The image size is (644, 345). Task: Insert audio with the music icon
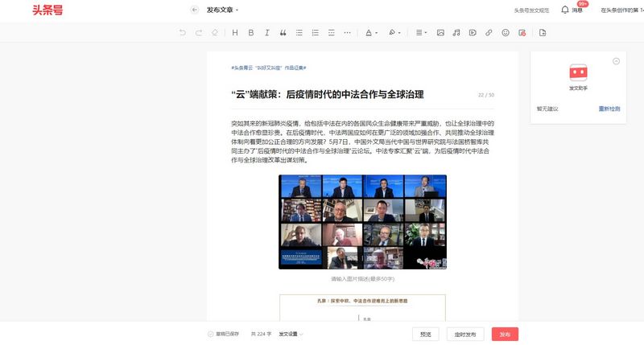click(456, 33)
